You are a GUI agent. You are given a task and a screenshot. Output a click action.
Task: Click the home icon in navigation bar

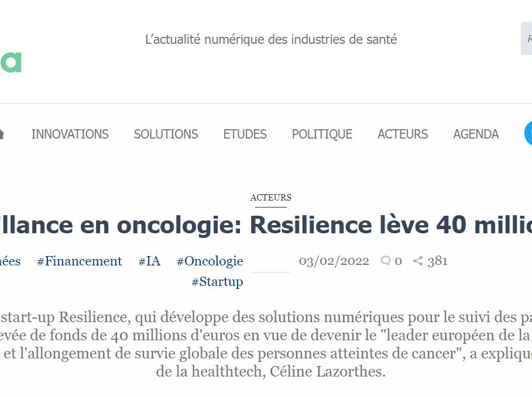pyautogui.click(x=2, y=134)
